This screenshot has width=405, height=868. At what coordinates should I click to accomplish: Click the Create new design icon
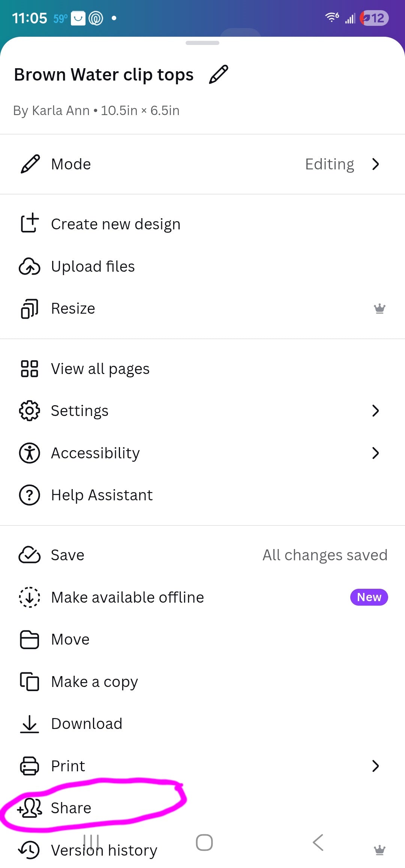coord(30,223)
